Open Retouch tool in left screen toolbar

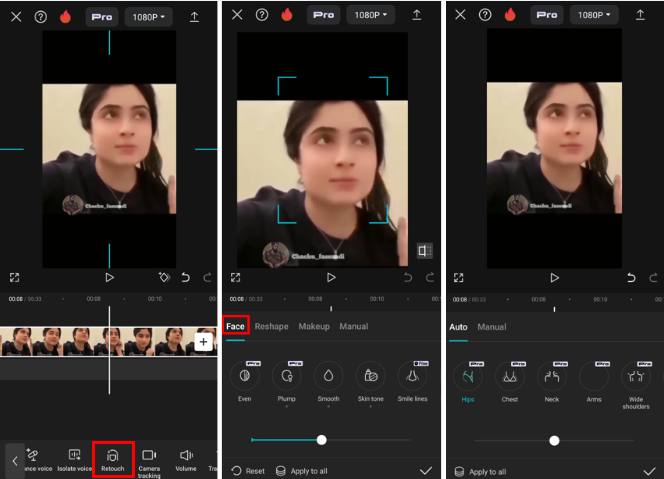click(113, 460)
